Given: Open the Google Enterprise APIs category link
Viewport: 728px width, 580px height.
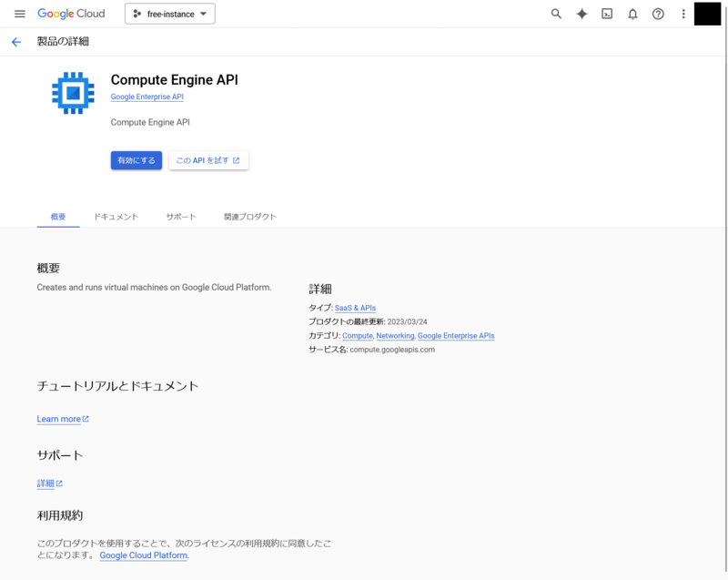Looking at the screenshot, I should pyautogui.click(x=456, y=336).
